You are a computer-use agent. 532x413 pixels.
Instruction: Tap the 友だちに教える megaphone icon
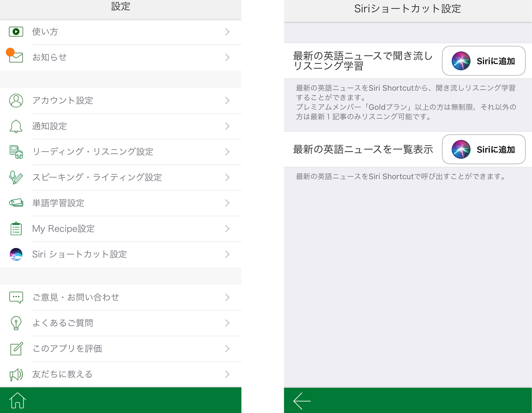[16, 374]
